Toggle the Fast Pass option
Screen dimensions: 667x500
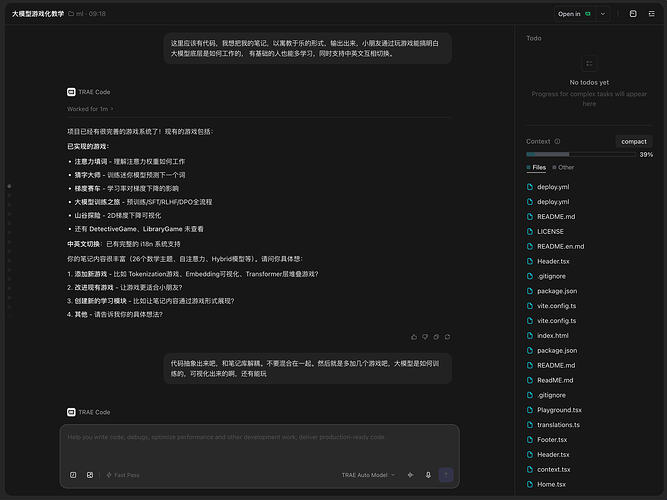pos(123,475)
